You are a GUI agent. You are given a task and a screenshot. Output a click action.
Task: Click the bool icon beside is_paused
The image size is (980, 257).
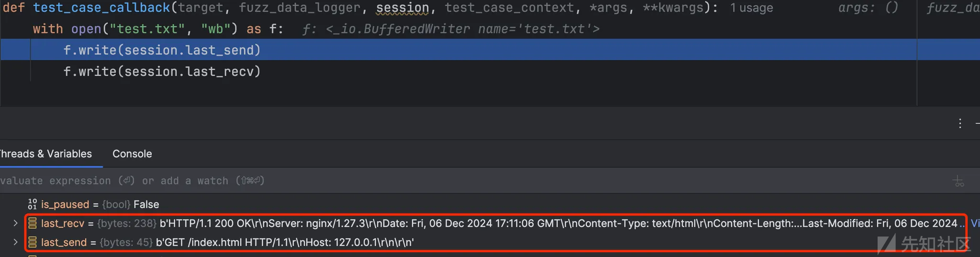coord(33,204)
